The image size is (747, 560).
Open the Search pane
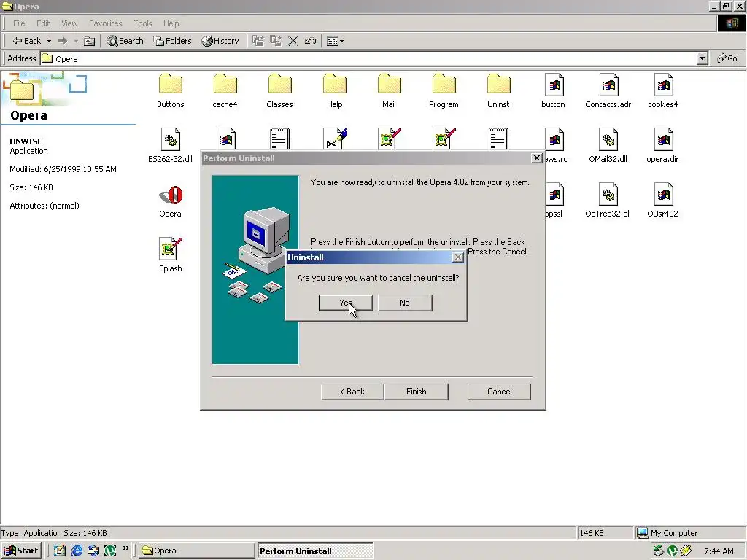point(125,41)
